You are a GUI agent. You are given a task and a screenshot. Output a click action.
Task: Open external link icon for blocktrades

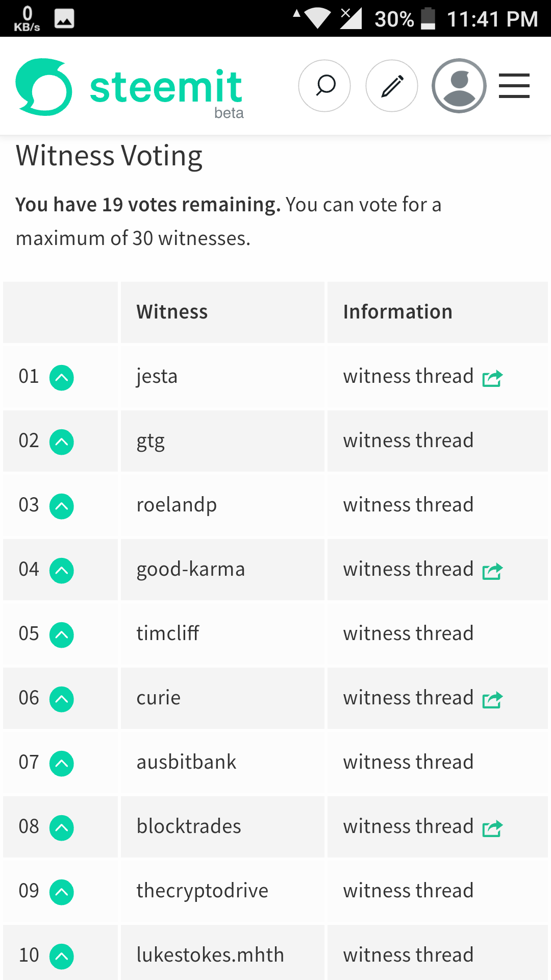pos(493,828)
